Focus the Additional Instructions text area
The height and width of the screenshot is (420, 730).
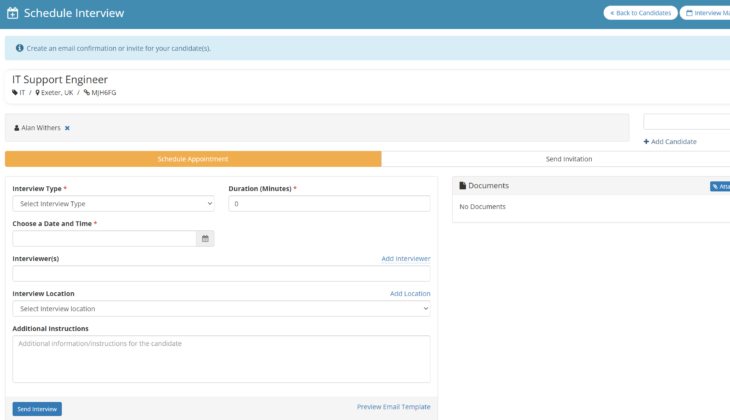pyautogui.click(x=221, y=358)
